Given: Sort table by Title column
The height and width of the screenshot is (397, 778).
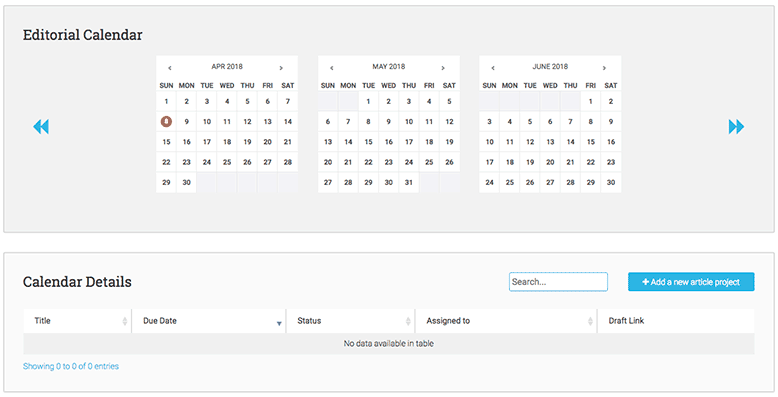Looking at the screenshot, I should tap(77, 321).
